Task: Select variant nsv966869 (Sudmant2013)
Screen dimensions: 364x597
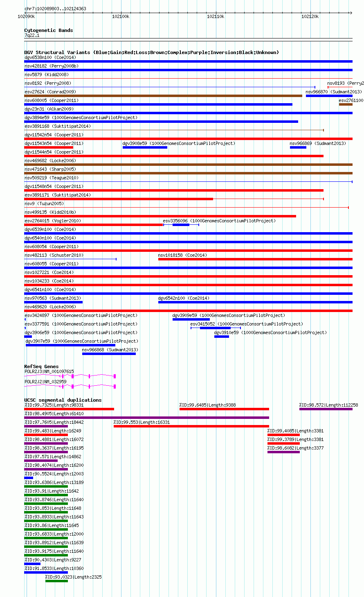Action: click(298, 147)
